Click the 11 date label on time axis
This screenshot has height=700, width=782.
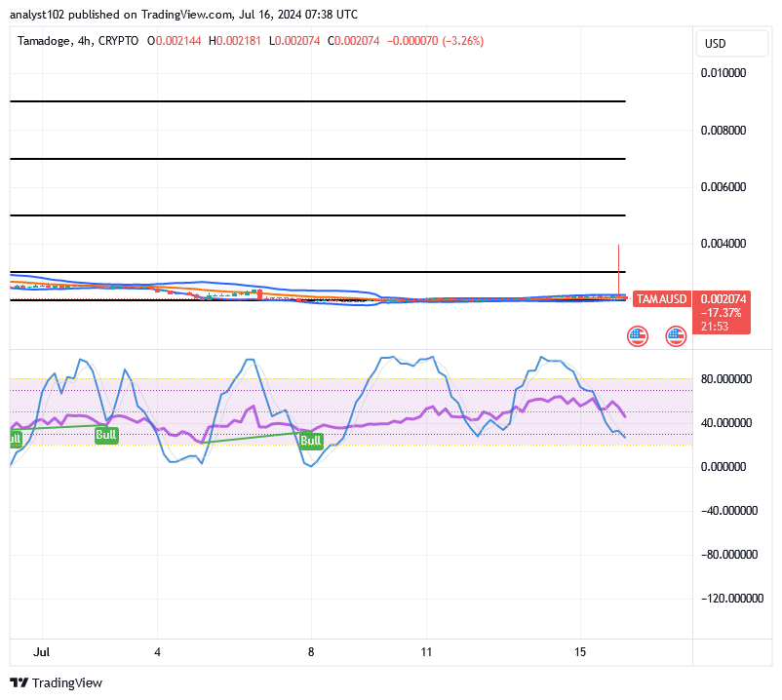click(x=426, y=652)
